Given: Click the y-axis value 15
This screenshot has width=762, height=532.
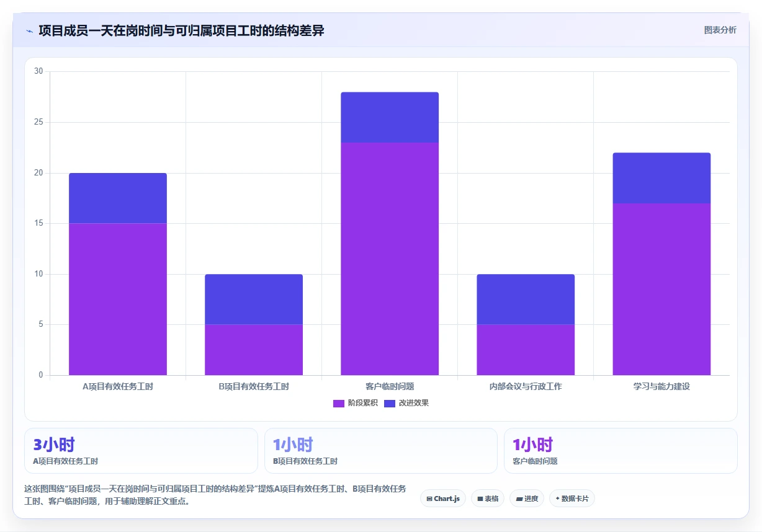Looking at the screenshot, I should [38, 223].
